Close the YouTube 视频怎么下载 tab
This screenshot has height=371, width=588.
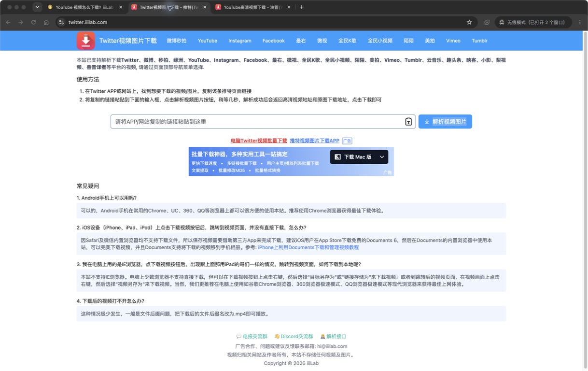pos(121,7)
